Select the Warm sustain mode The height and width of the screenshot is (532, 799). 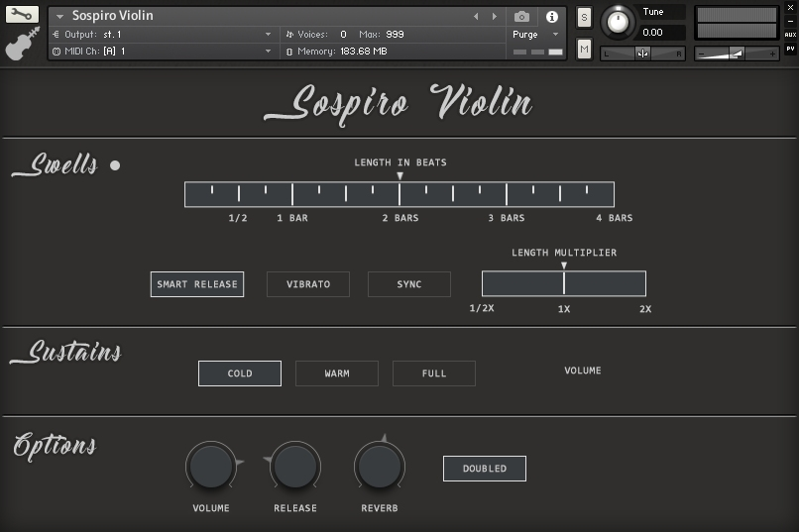[337, 373]
